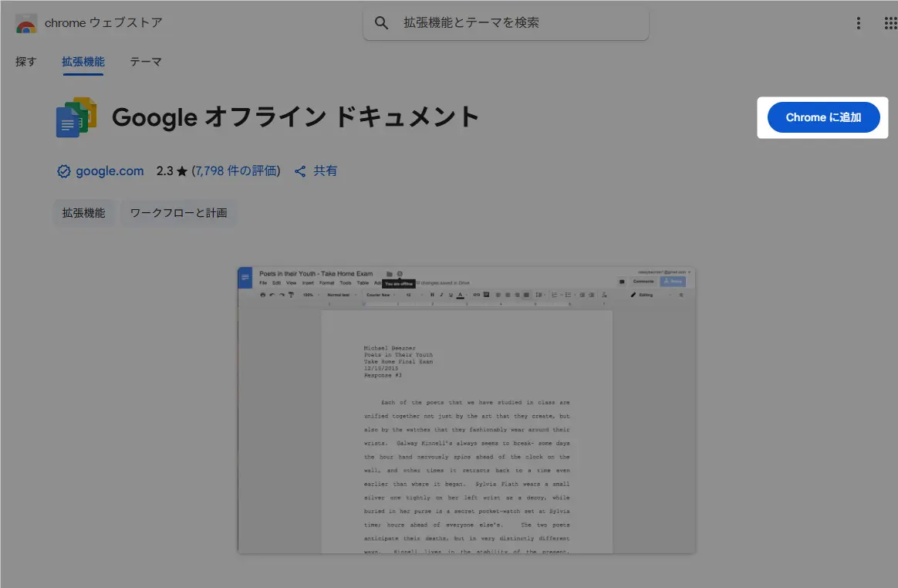Image resolution: width=898 pixels, height=588 pixels.
Task: Click the chrome ウェブストア title text
Action: pos(103,23)
